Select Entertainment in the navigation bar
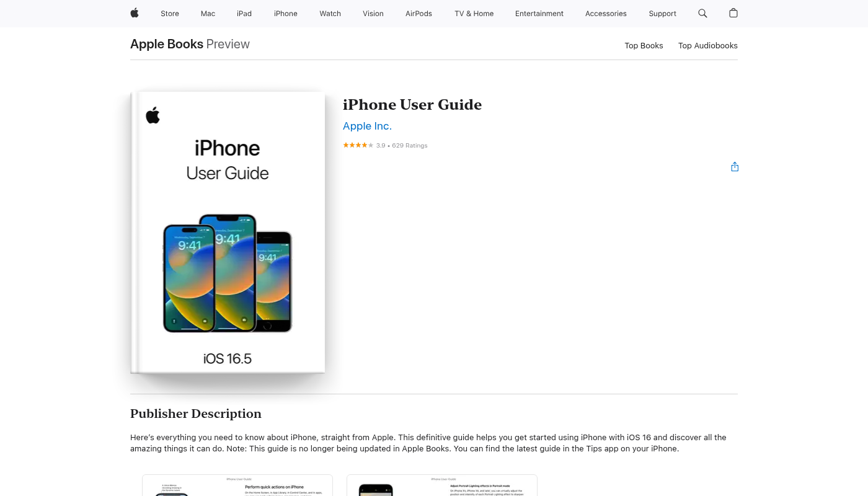 click(539, 14)
